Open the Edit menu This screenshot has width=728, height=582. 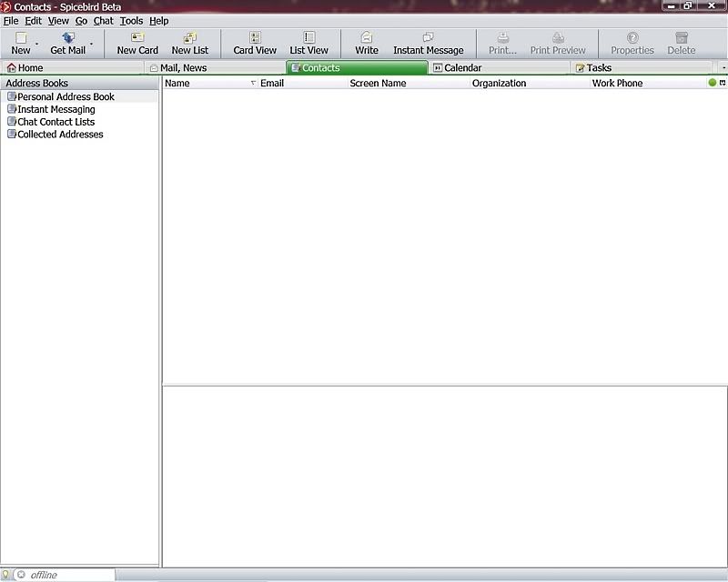point(33,21)
